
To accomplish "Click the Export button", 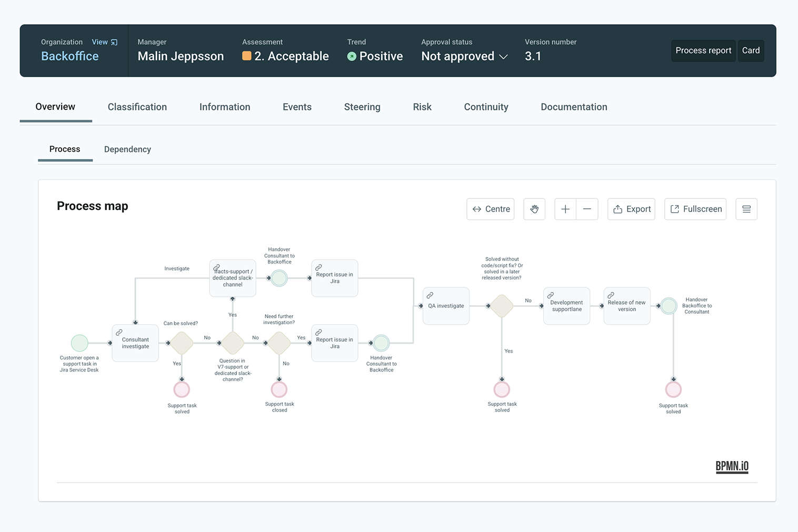I will point(631,209).
